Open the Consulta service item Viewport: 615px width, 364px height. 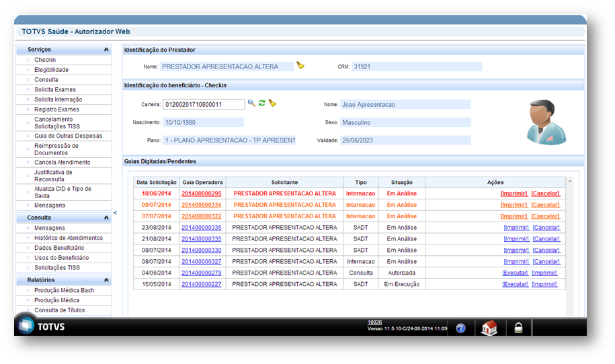[46, 79]
